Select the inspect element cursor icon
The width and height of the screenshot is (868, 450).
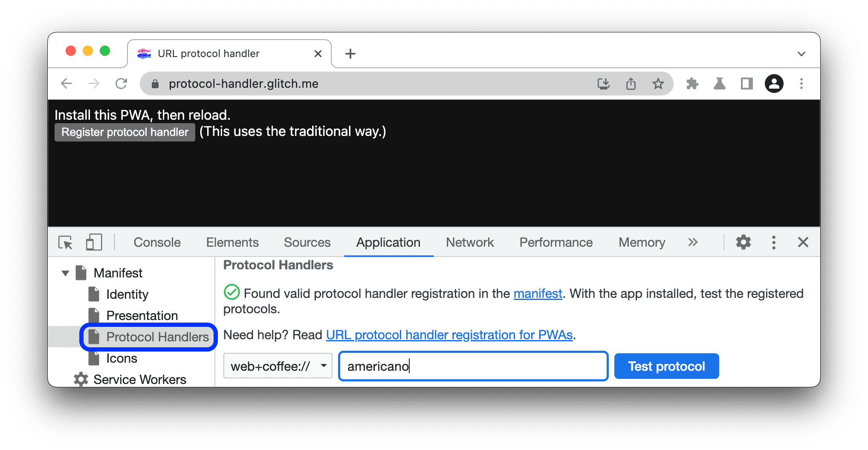[x=66, y=242]
